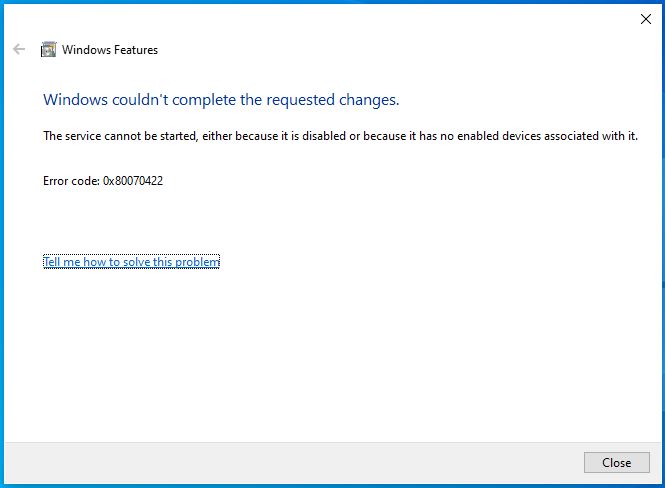This screenshot has width=665, height=488.
Task: Click the 'service cannot be started' description text
Action: (x=340, y=136)
